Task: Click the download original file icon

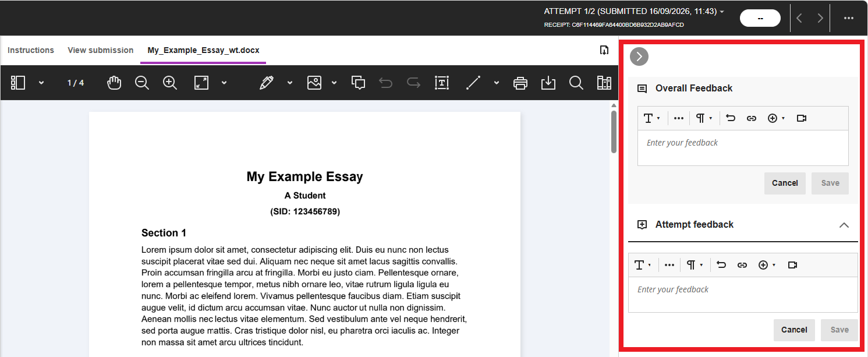Action: [604, 50]
